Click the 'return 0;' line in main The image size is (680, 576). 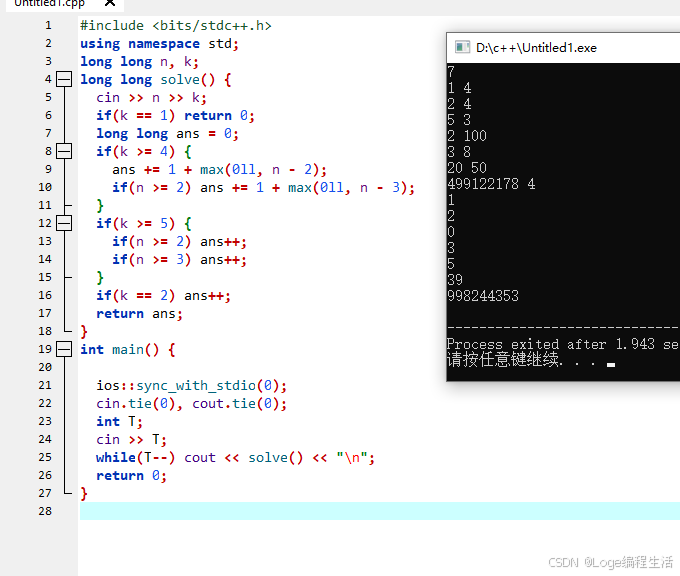coord(131,475)
